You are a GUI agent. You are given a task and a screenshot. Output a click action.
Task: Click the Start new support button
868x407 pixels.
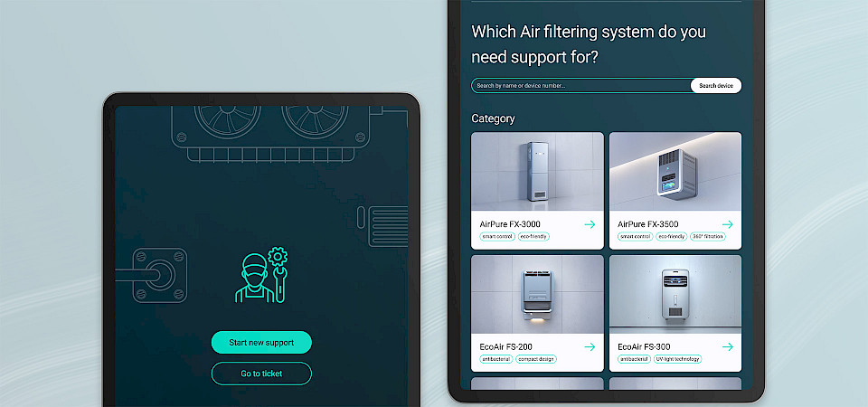261,342
